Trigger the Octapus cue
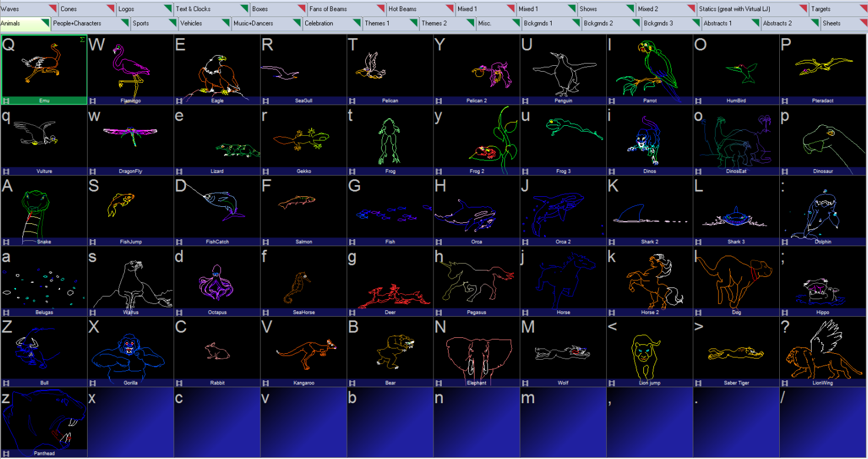Image resolution: width=868 pixels, height=459 pixels. point(216,279)
